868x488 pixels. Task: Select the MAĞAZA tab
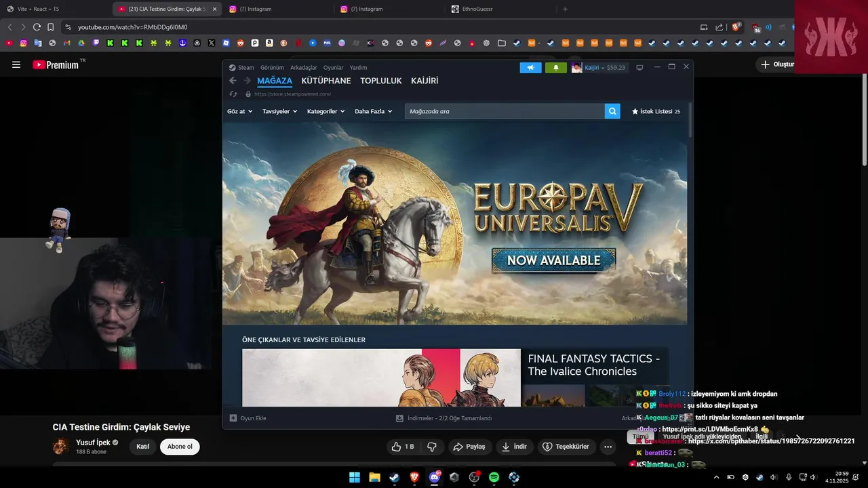point(275,81)
